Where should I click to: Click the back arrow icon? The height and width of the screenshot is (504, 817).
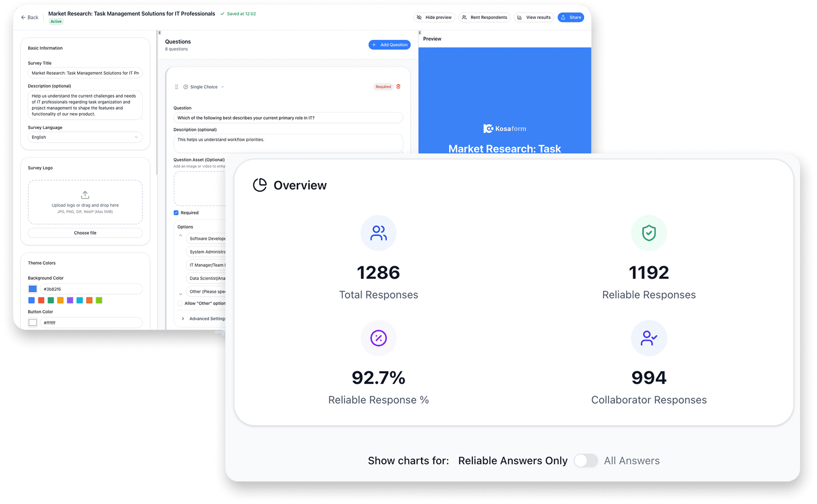(23, 17)
